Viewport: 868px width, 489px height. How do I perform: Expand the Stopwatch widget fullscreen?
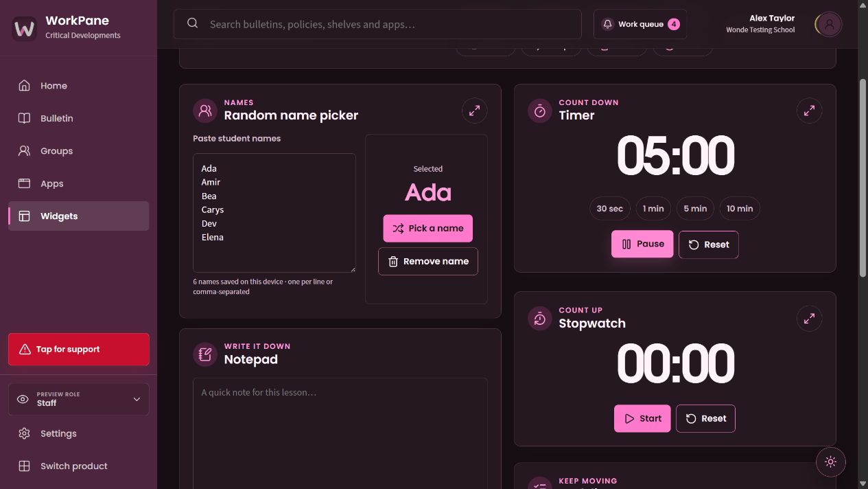(x=809, y=318)
